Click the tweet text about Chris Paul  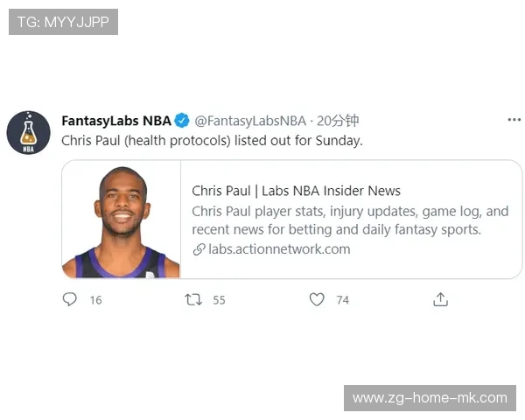[212, 141]
